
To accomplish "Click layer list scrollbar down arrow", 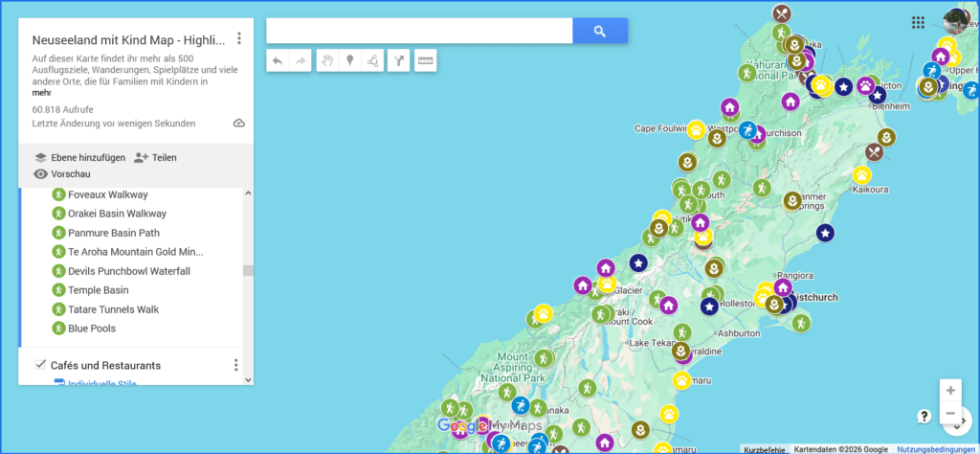I will pos(248,379).
